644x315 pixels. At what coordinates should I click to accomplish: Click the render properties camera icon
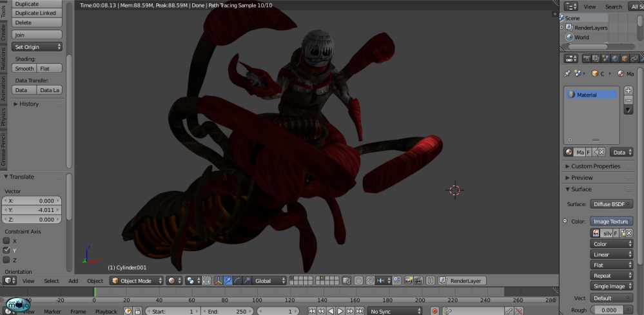(586, 59)
